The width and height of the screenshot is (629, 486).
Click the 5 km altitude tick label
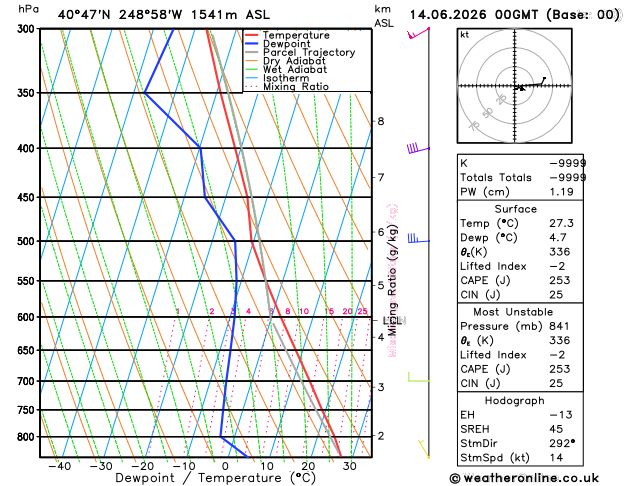[381, 286]
